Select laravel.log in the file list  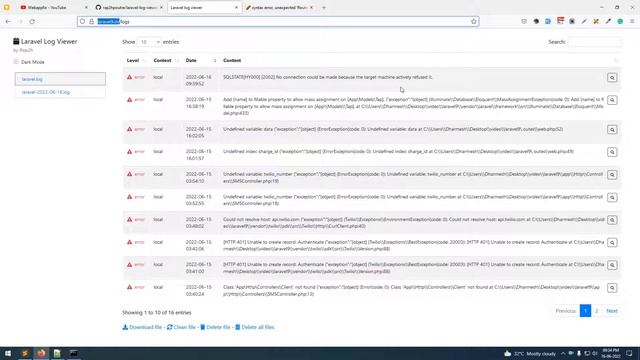click(x=60, y=79)
